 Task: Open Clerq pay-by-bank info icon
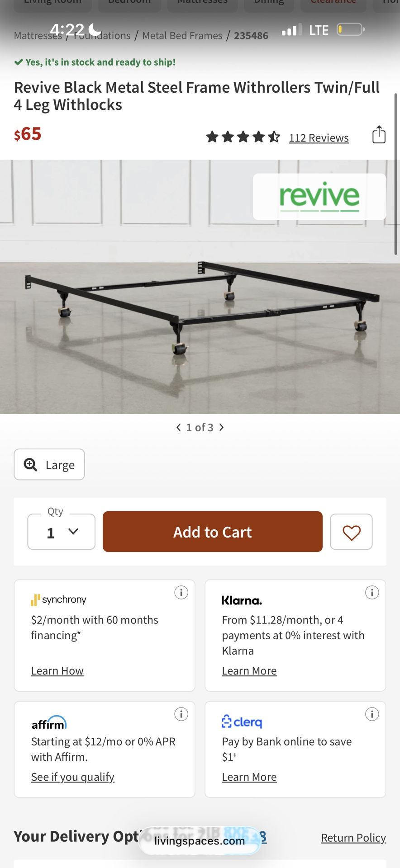372,714
